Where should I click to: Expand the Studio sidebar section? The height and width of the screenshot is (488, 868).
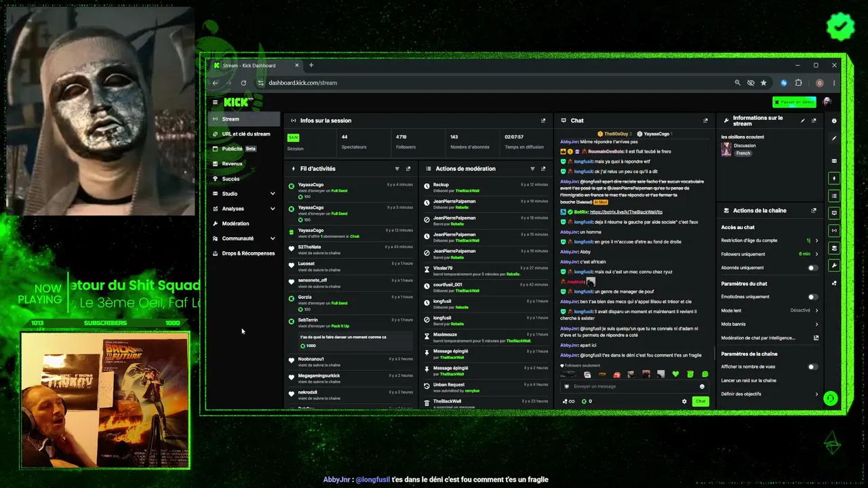(273, 194)
